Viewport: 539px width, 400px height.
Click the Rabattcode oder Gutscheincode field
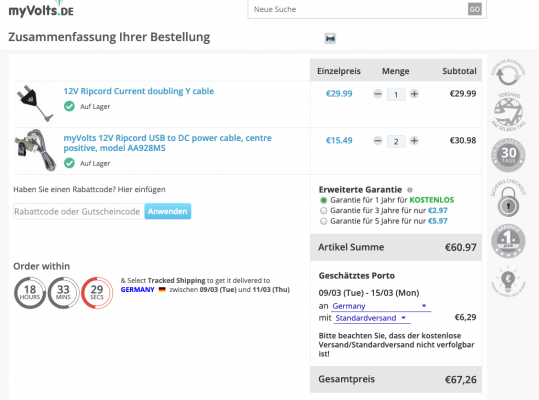79,211
